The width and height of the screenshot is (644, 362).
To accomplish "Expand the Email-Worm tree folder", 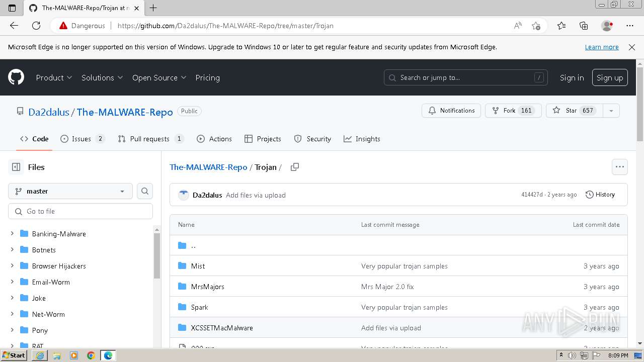I will tap(12, 282).
